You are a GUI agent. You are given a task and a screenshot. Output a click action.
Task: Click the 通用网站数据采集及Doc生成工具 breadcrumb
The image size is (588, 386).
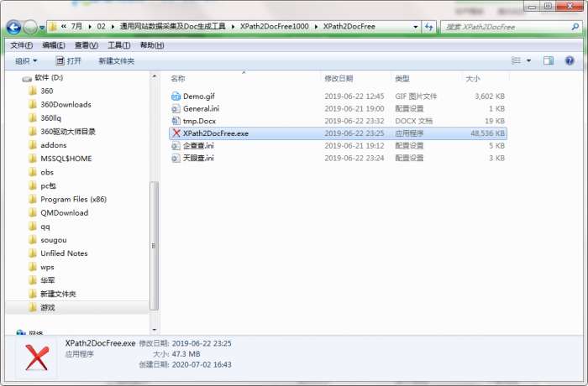172,27
